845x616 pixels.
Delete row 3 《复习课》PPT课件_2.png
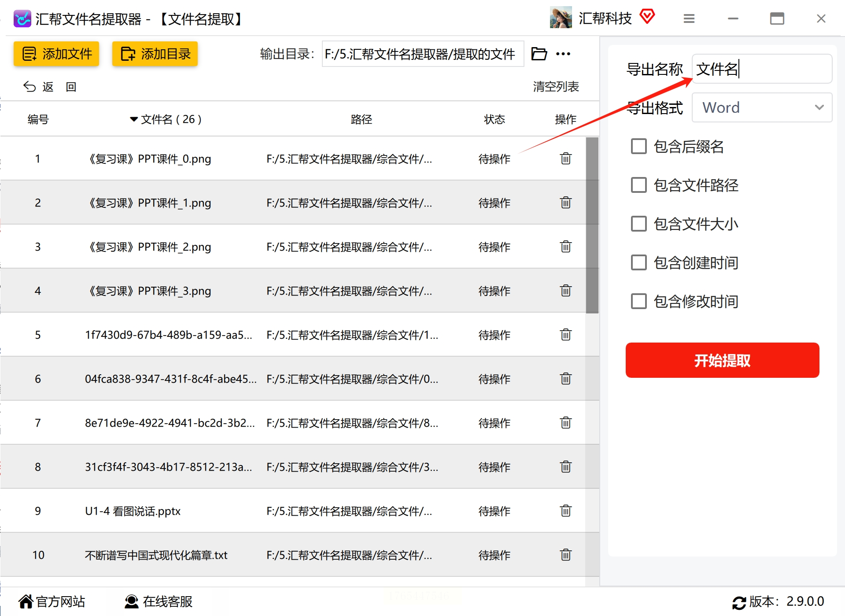565,247
